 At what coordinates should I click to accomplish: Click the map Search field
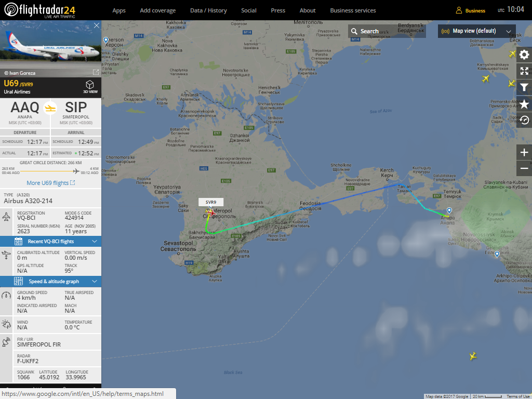(x=387, y=31)
